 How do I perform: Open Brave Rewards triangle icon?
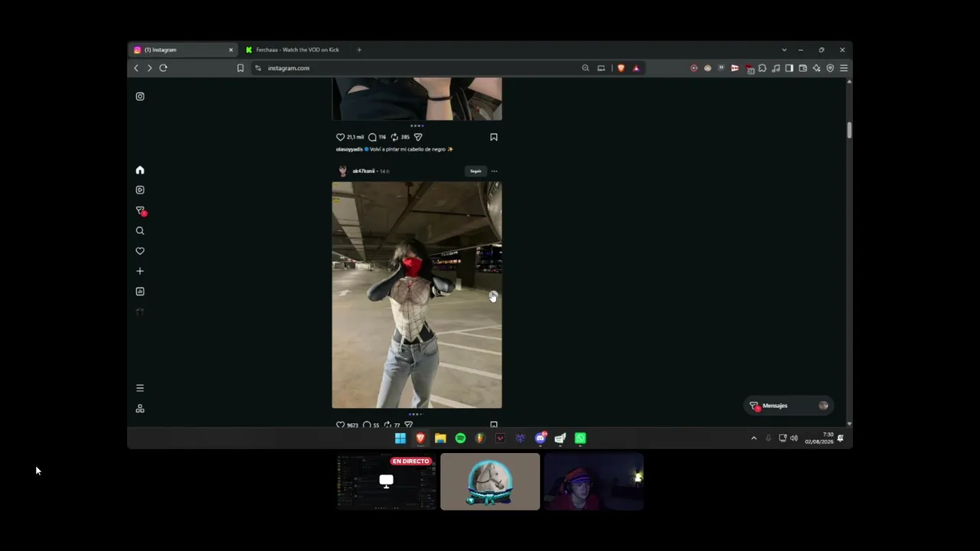[635, 68]
